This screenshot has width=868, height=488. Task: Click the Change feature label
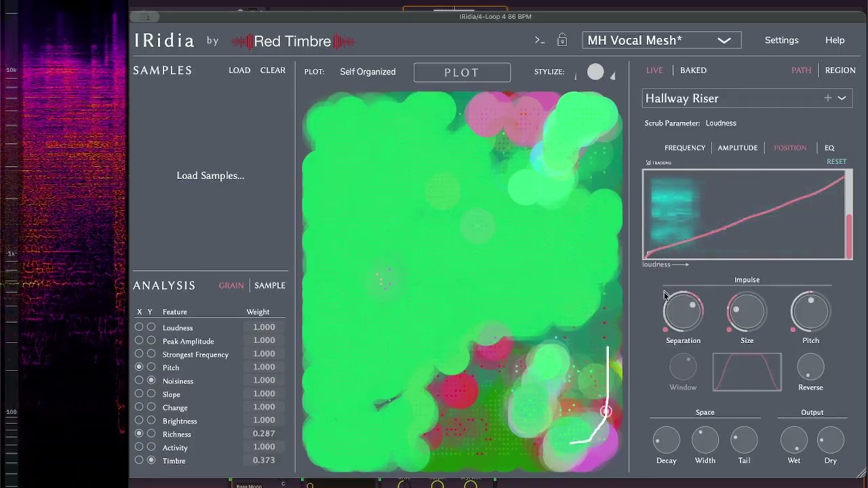pos(175,407)
